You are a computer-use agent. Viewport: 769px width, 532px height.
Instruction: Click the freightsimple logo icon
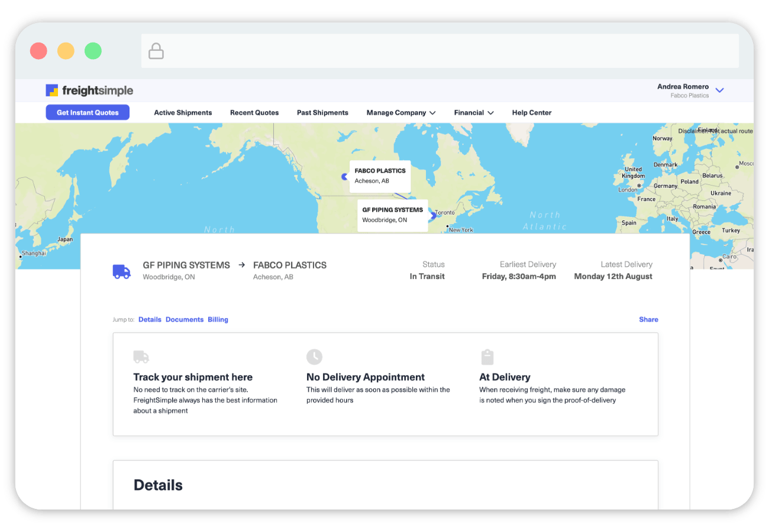pyautogui.click(x=52, y=90)
